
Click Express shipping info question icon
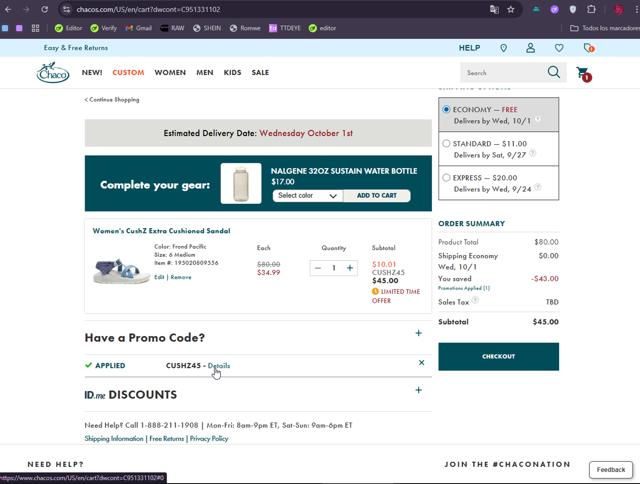[538, 187]
